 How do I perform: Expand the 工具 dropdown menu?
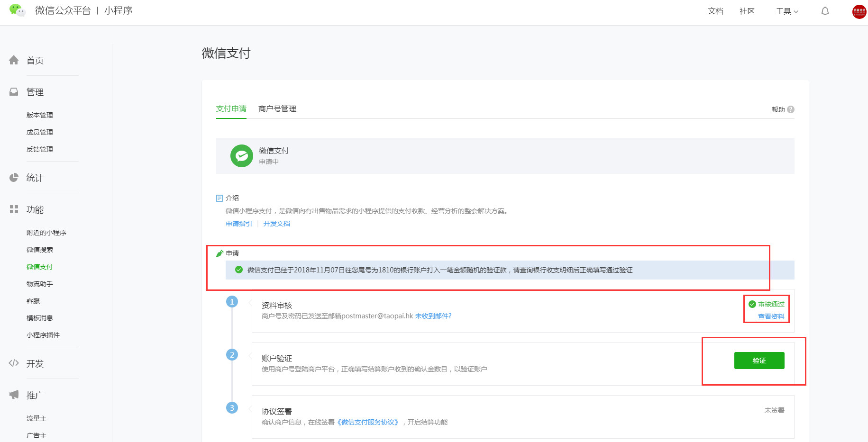786,11
